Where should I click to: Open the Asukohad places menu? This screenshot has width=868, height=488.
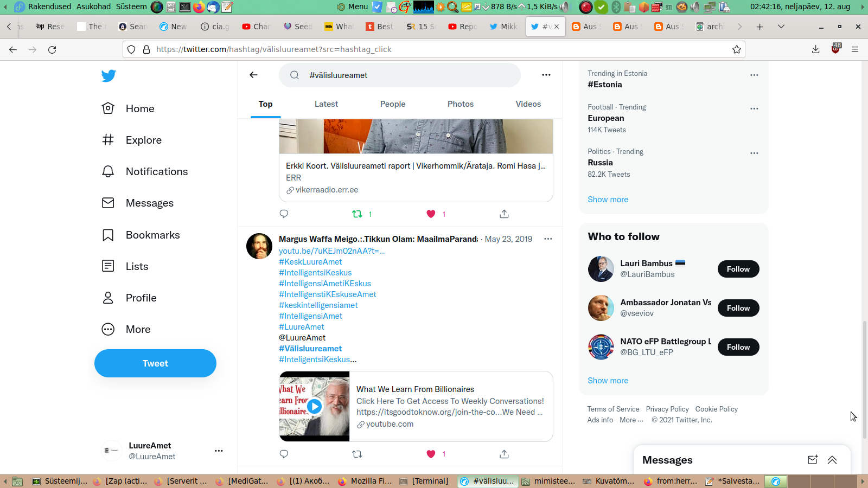point(93,7)
